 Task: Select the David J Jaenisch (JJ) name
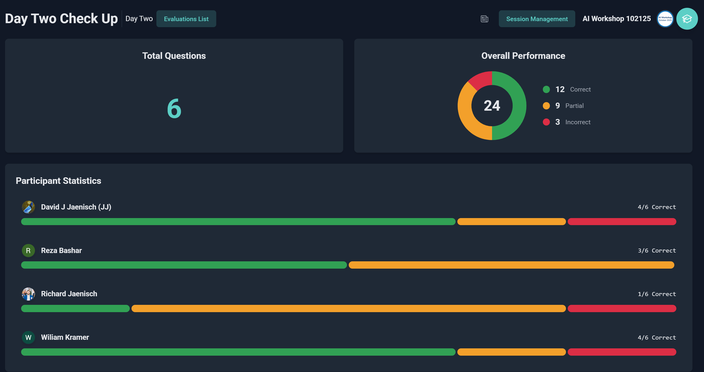76,207
